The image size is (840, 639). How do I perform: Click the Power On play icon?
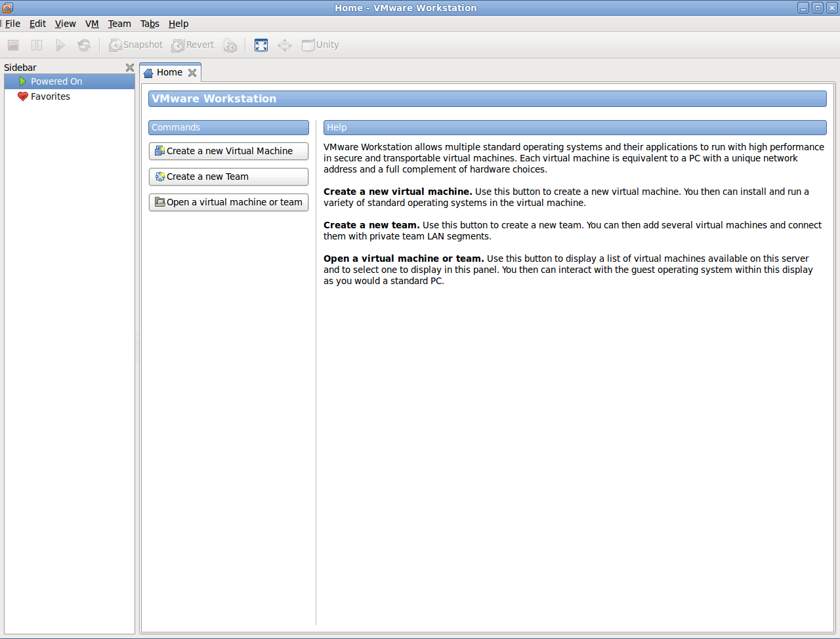click(x=60, y=45)
